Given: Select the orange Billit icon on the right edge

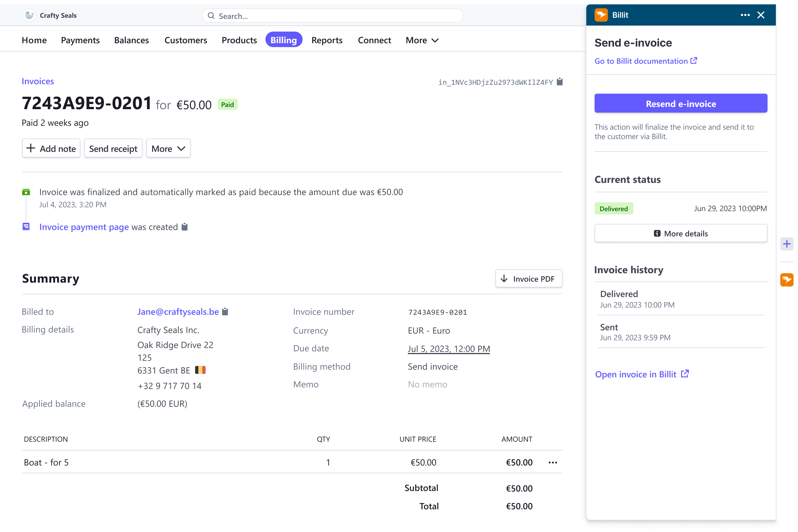Looking at the screenshot, I should [x=787, y=280].
